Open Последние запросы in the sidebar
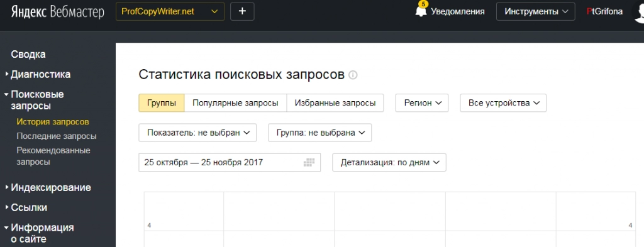 (57, 136)
